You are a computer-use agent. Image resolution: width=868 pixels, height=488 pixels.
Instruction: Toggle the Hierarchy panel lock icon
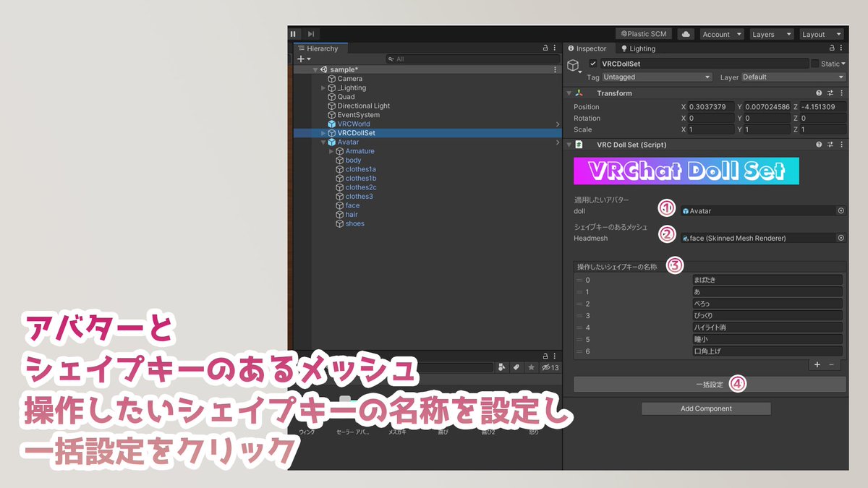pos(545,48)
